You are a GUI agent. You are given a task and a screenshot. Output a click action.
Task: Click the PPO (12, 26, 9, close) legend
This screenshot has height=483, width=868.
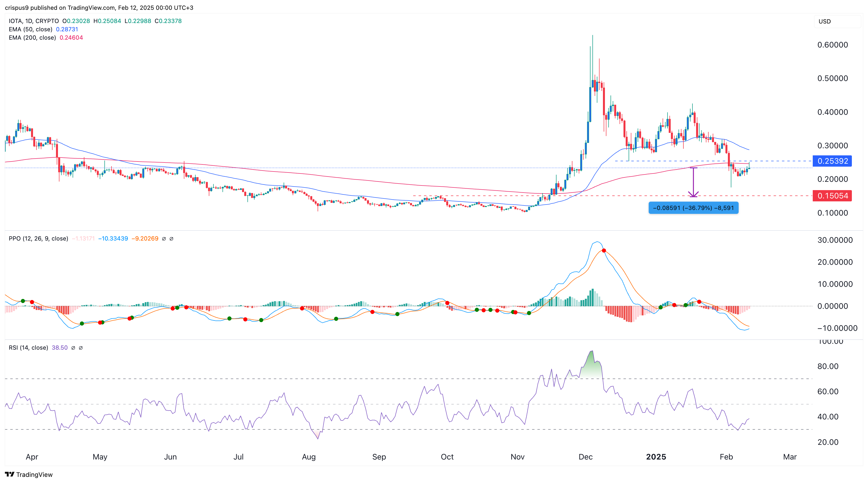(x=38, y=239)
